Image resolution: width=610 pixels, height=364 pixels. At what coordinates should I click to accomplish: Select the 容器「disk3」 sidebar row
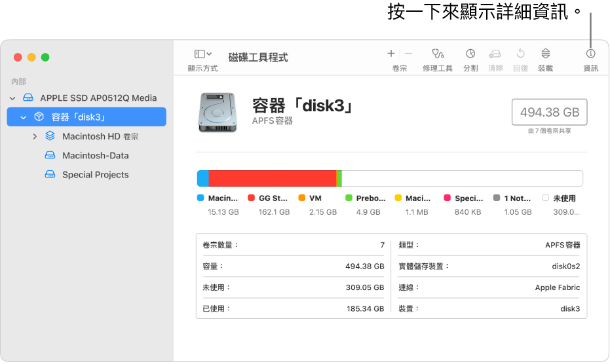(x=86, y=117)
